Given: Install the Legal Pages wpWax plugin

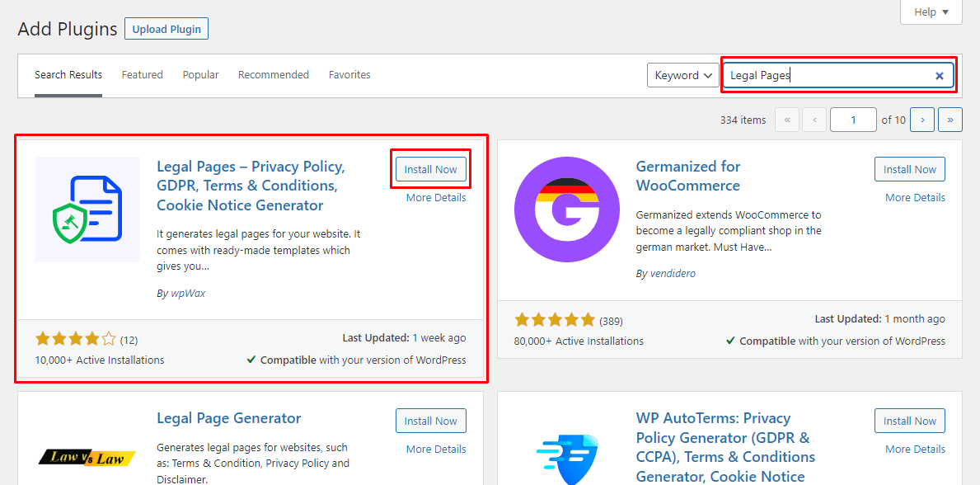Looking at the screenshot, I should coord(430,169).
